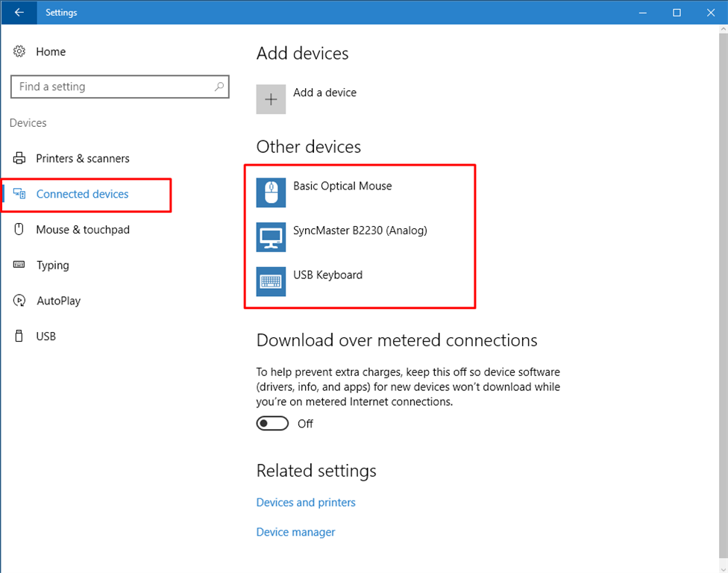Open the Devices and printers link

[306, 503]
